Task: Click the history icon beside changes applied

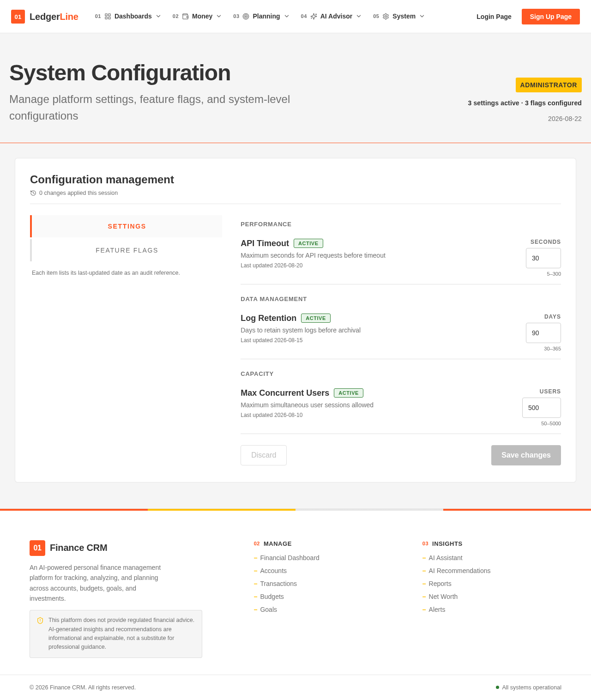Action: click(x=33, y=193)
